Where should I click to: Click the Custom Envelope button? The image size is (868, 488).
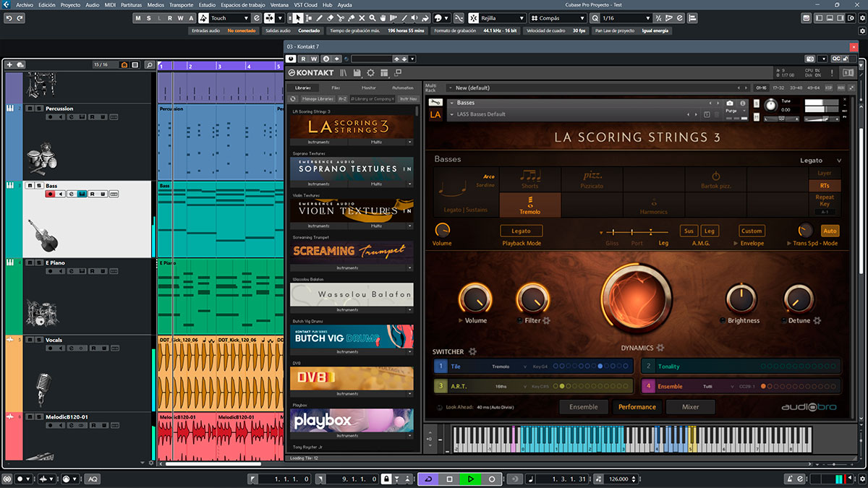752,231
